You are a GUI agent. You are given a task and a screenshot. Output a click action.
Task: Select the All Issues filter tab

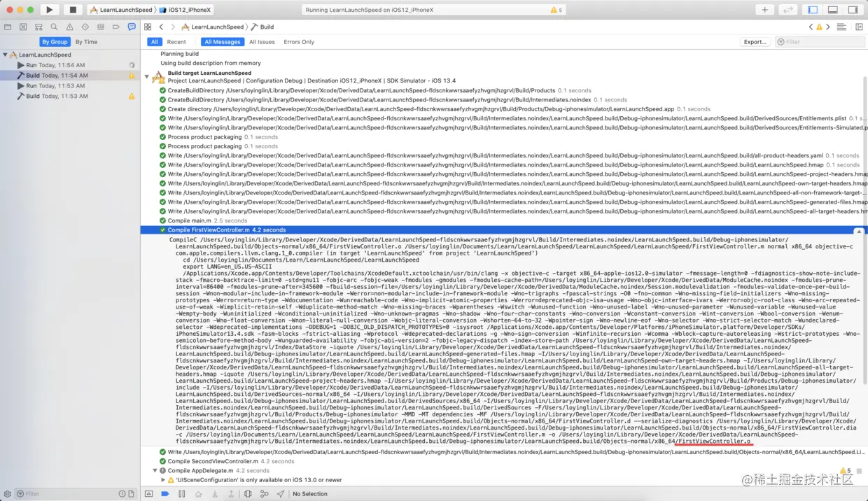tap(262, 42)
